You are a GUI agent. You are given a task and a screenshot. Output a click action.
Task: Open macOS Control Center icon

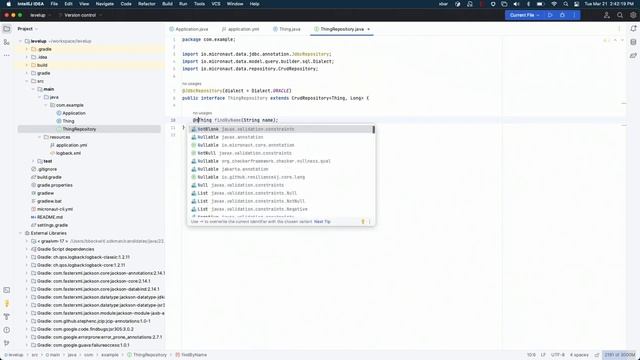[x=576, y=4]
